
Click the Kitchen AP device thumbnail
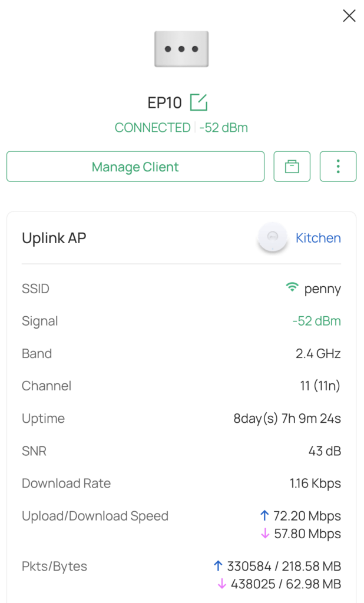pyautogui.click(x=273, y=237)
